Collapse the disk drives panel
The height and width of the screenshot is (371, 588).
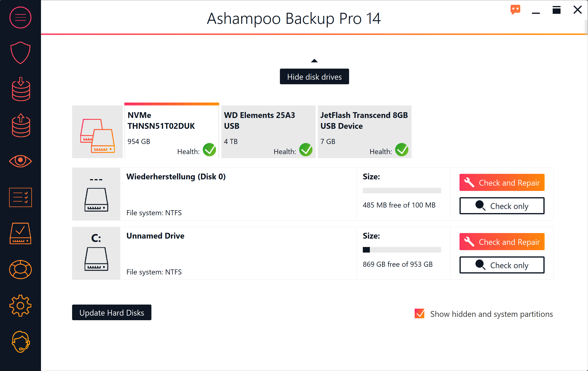pyautogui.click(x=314, y=60)
